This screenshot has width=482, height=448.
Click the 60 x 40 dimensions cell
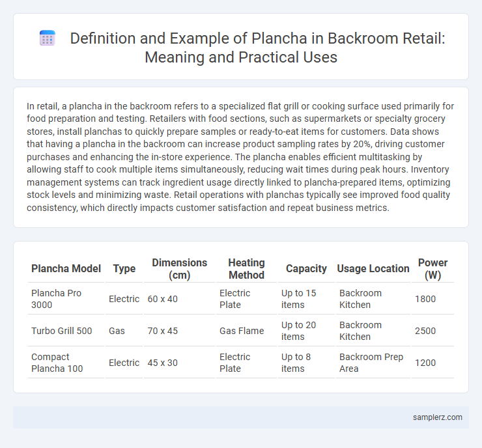(180, 299)
